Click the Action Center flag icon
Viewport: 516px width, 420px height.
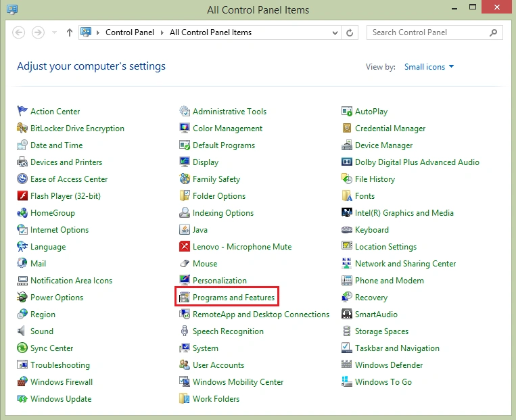click(x=22, y=111)
